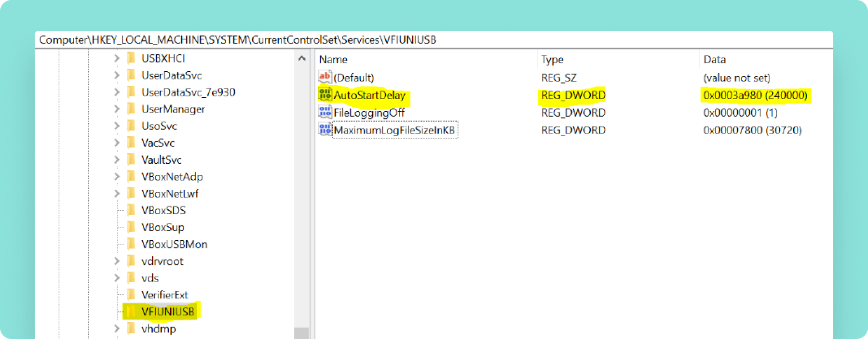Viewport: 868px width, 339px height.
Task: Select the VFIUNIUSB key label
Action: click(x=168, y=312)
